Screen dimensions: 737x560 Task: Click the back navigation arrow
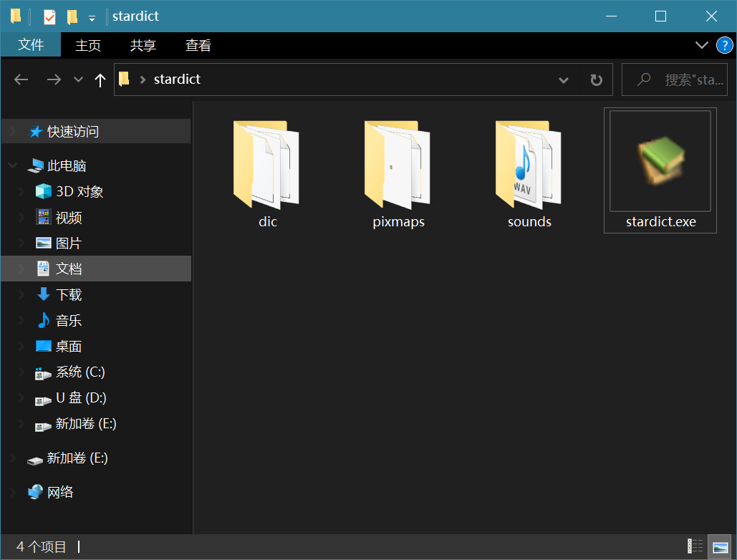(21, 79)
